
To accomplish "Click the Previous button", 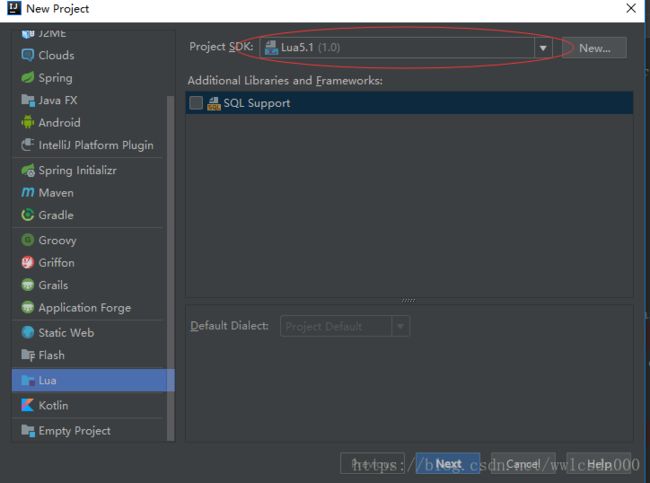I will [372, 464].
